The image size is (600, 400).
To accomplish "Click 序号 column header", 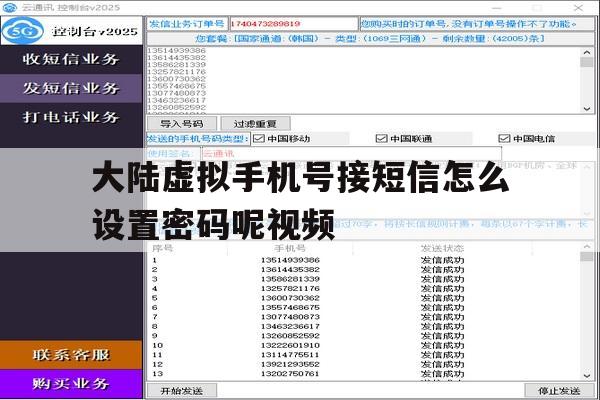I will pyautogui.click(x=163, y=248).
